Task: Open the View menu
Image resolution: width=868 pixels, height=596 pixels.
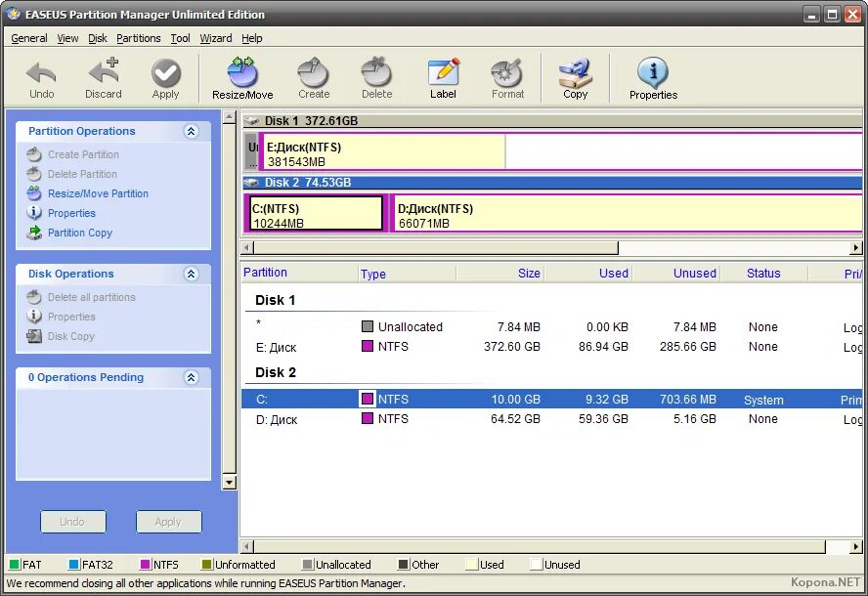Action: pos(67,38)
